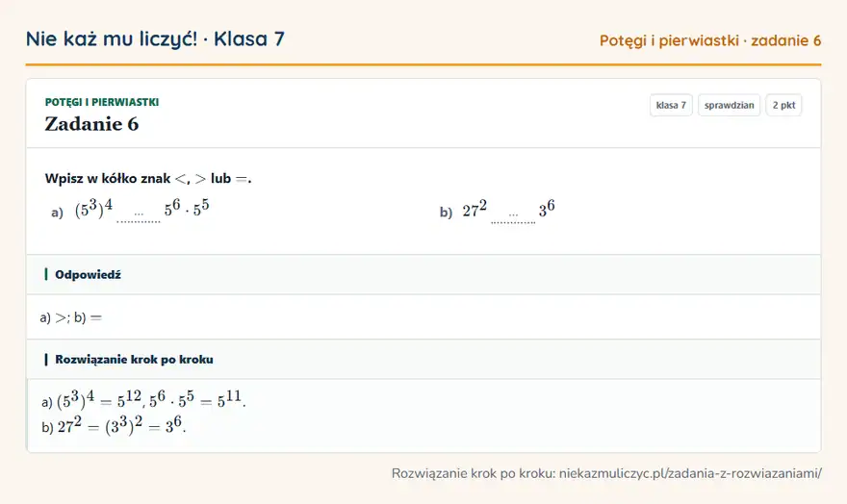847x504 pixels.
Task: Open the niekazmuliczyc.pl/zadania-z-rozwiazaniami/ footer link
Action: pos(690,473)
